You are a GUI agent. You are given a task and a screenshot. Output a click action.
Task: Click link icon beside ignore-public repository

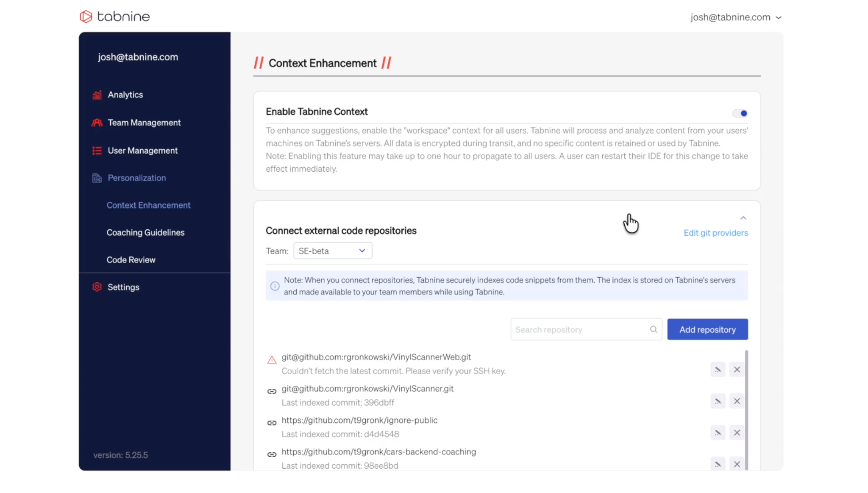tap(272, 423)
